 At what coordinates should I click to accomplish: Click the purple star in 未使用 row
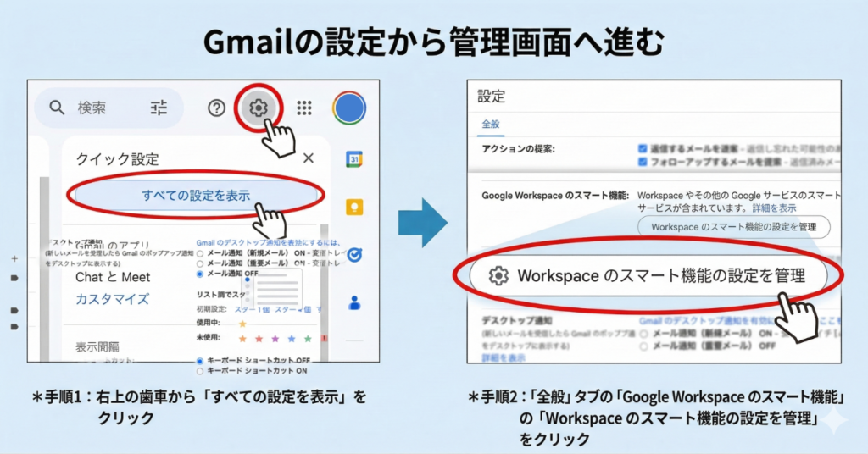click(275, 339)
